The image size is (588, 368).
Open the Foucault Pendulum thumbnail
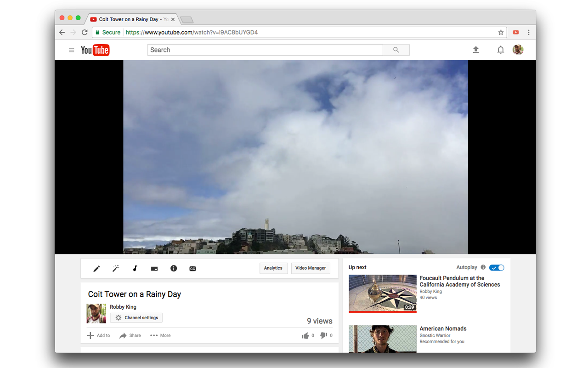coord(383,293)
